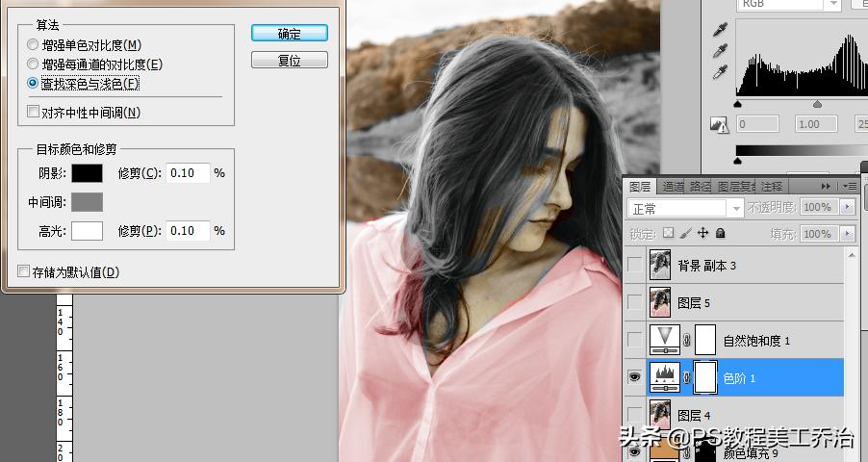Toggle lock image pixels brush icon
The height and width of the screenshot is (462, 868).
pos(685,233)
